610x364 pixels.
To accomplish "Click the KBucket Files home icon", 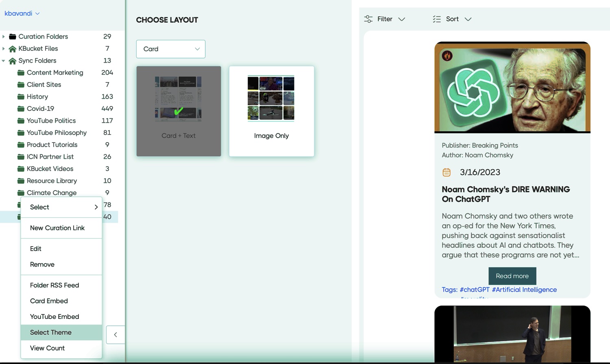I will [x=13, y=49].
